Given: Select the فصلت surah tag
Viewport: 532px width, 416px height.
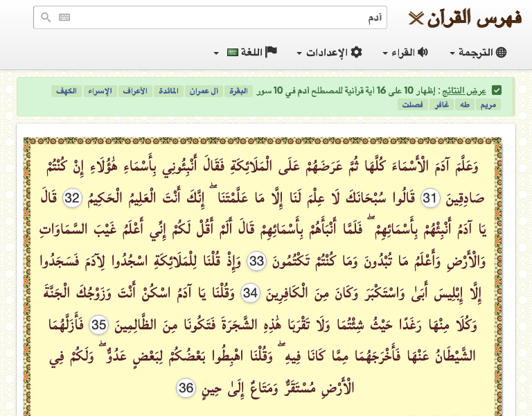Looking at the screenshot, I should pyautogui.click(x=413, y=105).
